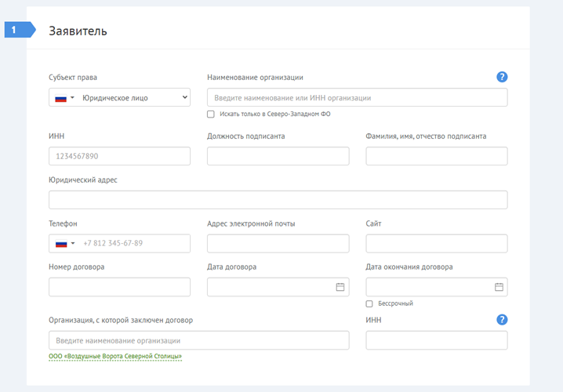This screenshot has height=392, width=563.
Task: Click the ООО «Воздушные Ворота Северной Столицы» link
Action: (115, 357)
